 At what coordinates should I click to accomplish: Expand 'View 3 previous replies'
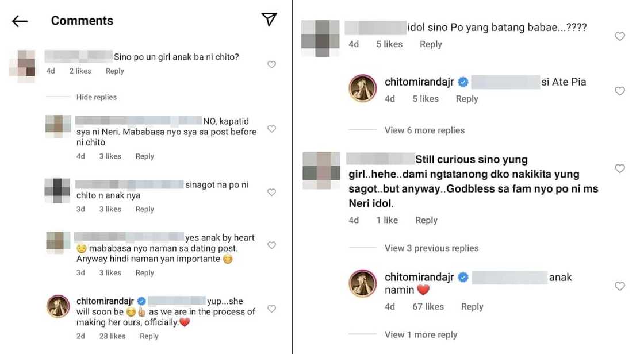point(431,248)
